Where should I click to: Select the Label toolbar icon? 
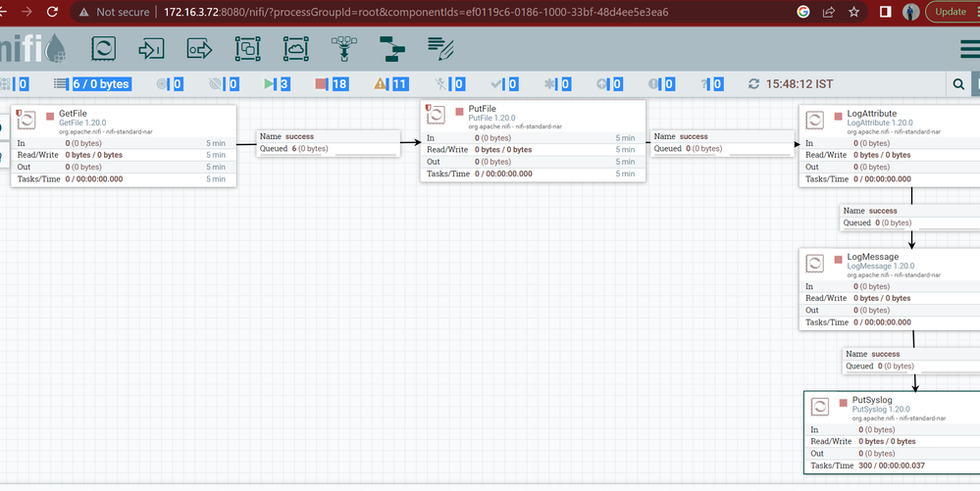pyautogui.click(x=440, y=48)
